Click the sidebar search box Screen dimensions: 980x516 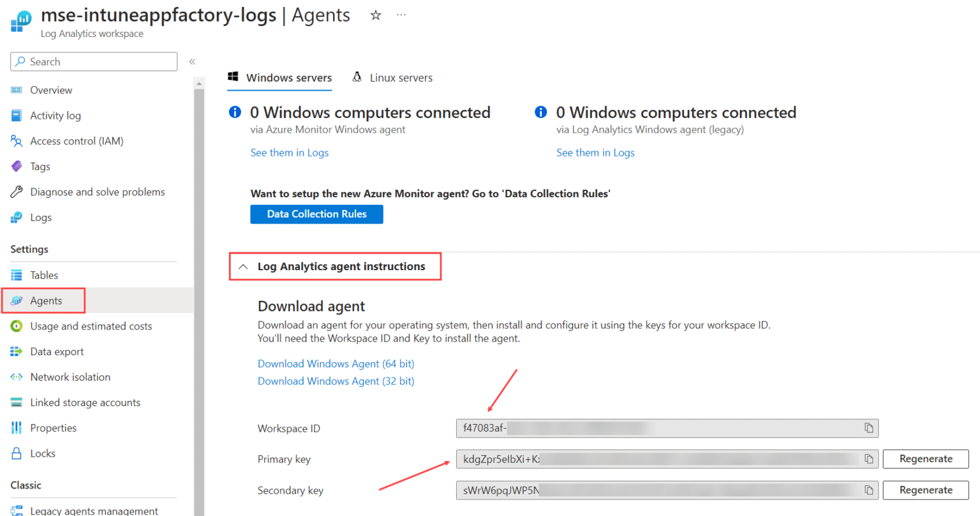(93, 61)
